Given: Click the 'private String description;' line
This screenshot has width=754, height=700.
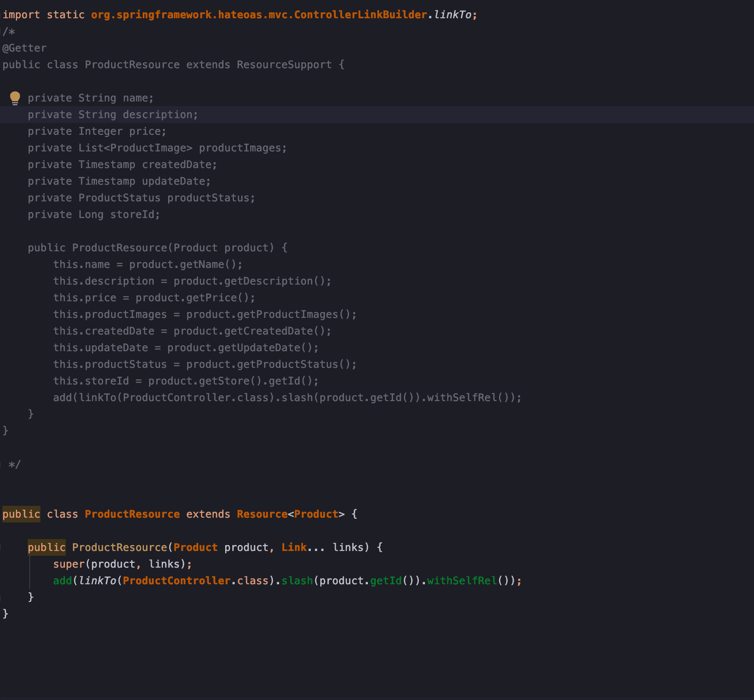Looking at the screenshot, I should (x=113, y=115).
